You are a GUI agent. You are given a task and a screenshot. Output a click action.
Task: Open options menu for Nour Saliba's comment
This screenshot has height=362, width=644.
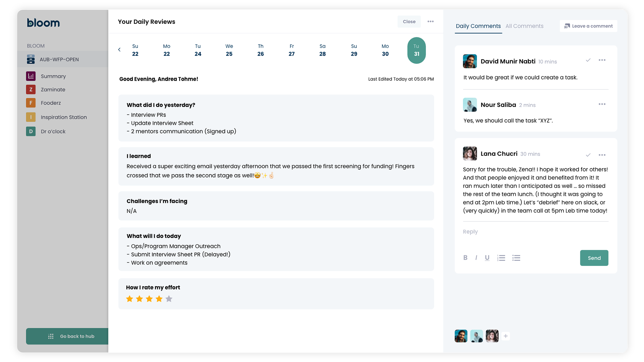tap(602, 104)
